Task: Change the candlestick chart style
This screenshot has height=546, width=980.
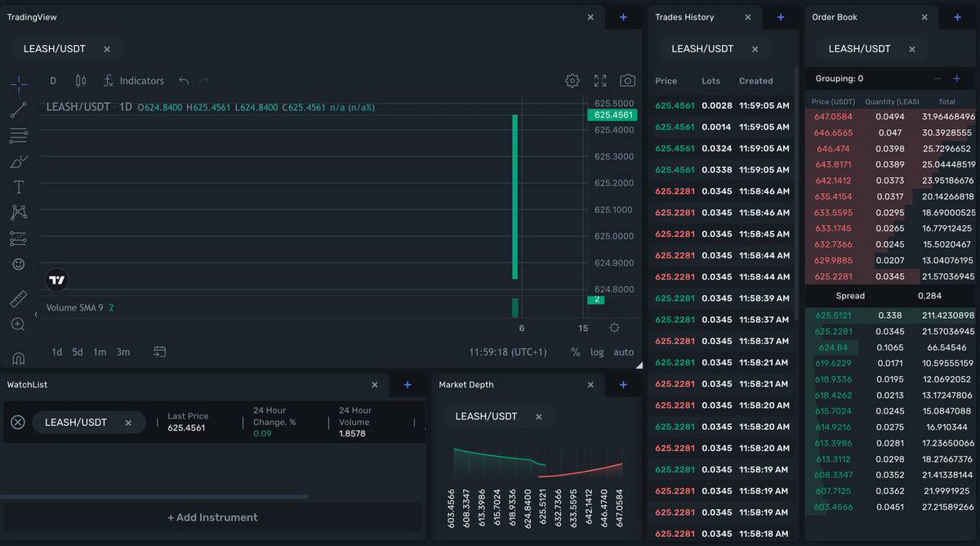Action: point(80,81)
